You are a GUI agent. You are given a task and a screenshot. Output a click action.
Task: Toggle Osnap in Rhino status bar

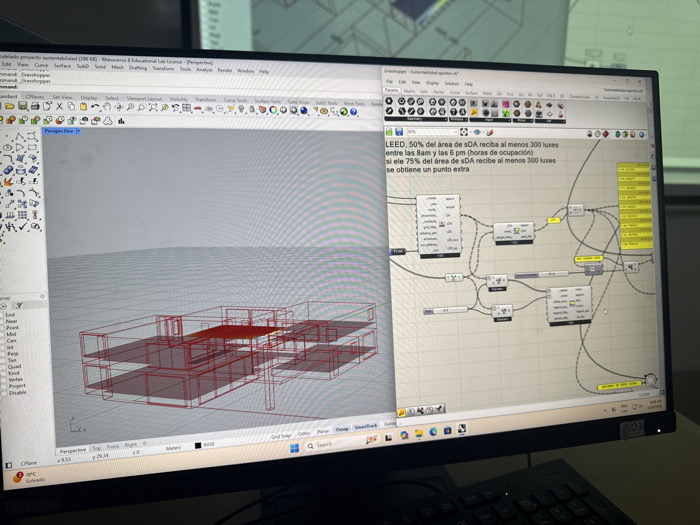pos(342,429)
